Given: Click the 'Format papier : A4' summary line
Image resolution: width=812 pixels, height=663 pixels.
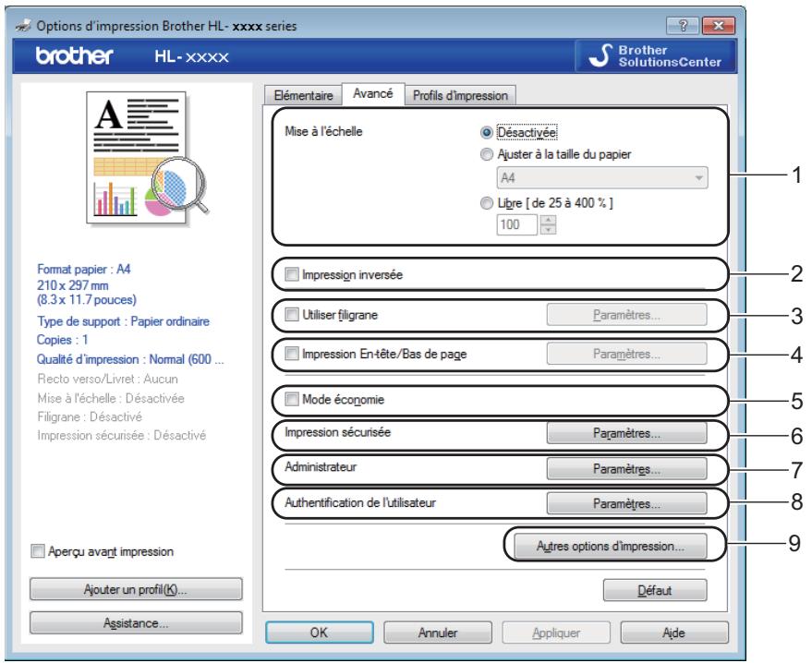Looking at the screenshot, I should tap(83, 269).
